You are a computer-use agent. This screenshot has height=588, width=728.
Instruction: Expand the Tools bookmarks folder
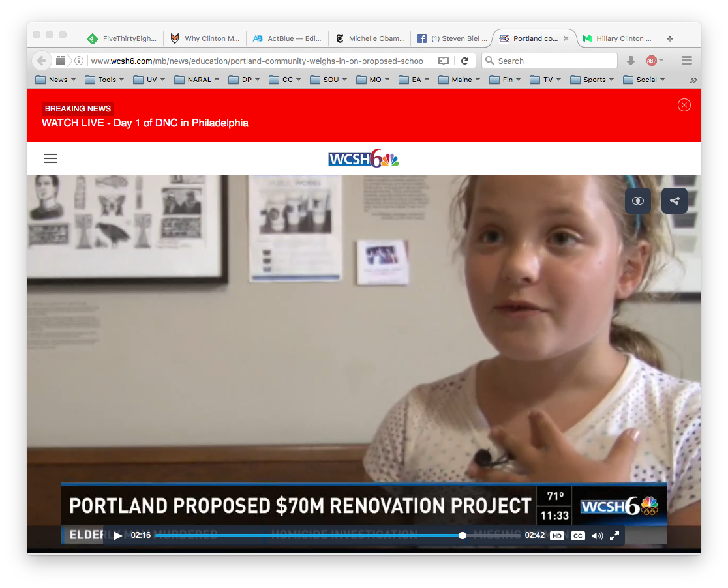[x=104, y=80]
